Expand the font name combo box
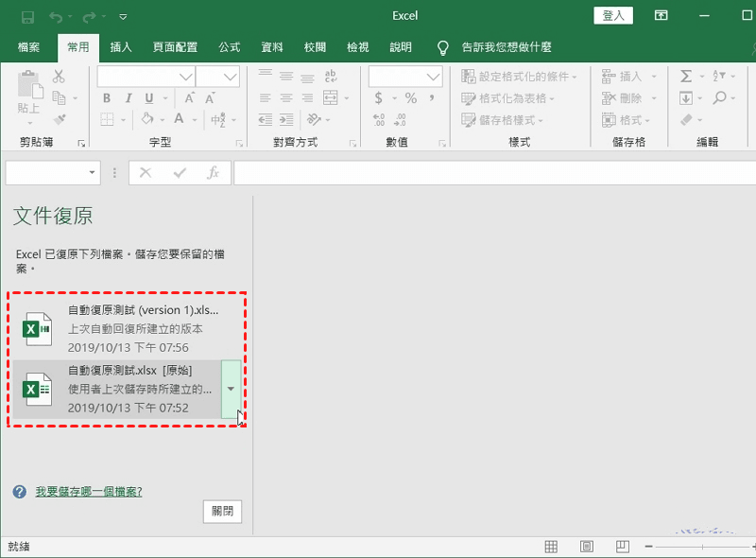This screenshot has height=558, width=756. 184,77
